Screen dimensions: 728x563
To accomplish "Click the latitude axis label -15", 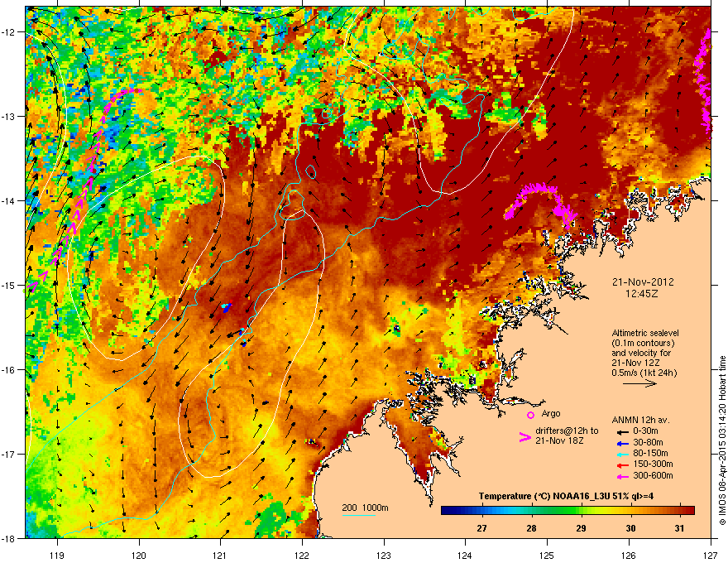I will pyautogui.click(x=9, y=285).
